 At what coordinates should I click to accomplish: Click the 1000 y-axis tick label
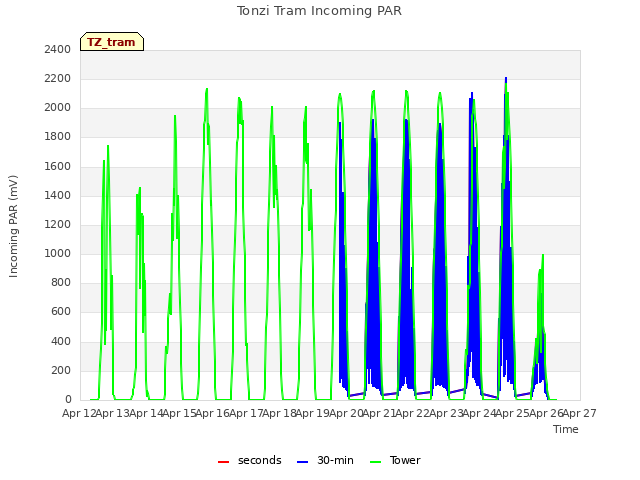(x=58, y=253)
